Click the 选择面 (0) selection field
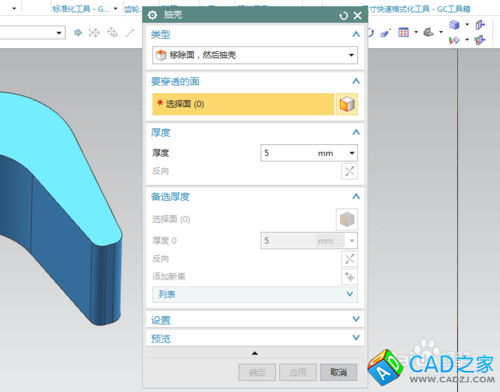Viewport: 500px width, 392px height. coord(243,104)
